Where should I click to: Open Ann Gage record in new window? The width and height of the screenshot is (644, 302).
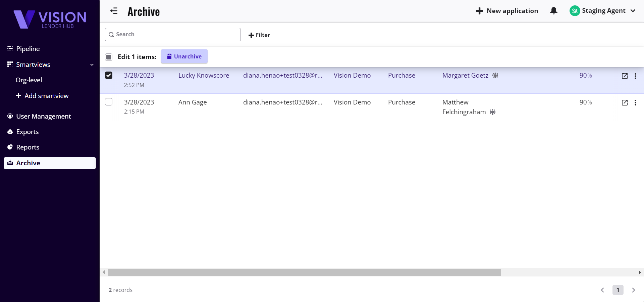pos(624,102)
